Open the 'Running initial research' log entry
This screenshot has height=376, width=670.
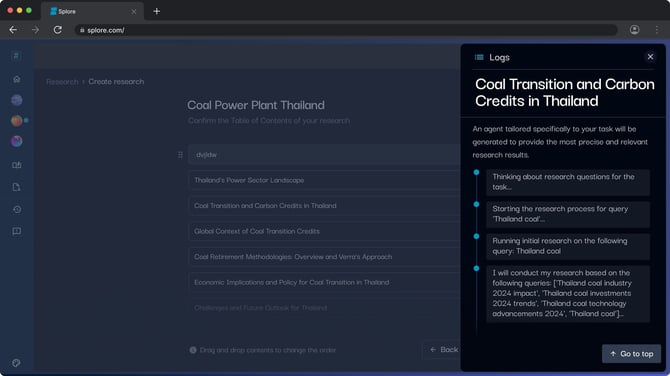tap(568, 246)
